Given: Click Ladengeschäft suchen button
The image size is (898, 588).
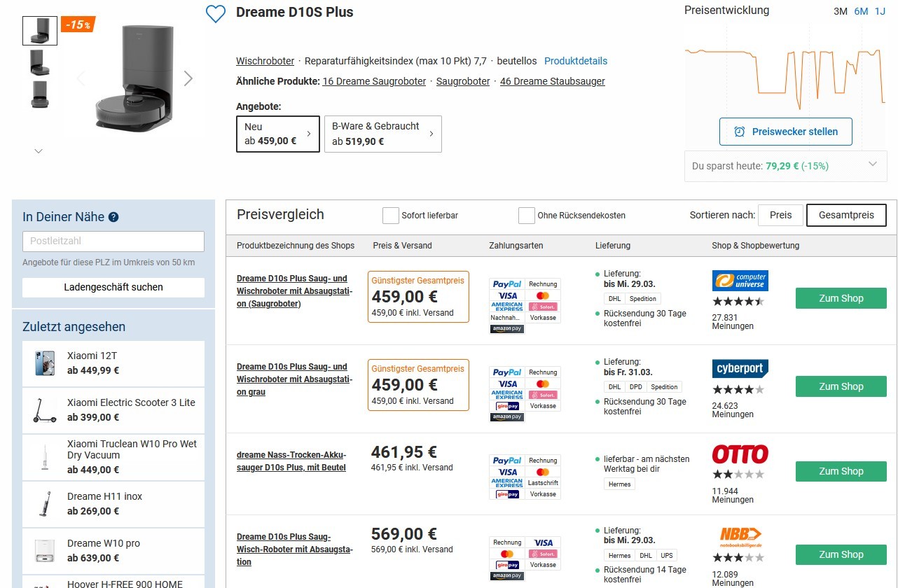Looking at the screenshot, I should [x=113, y=287].
